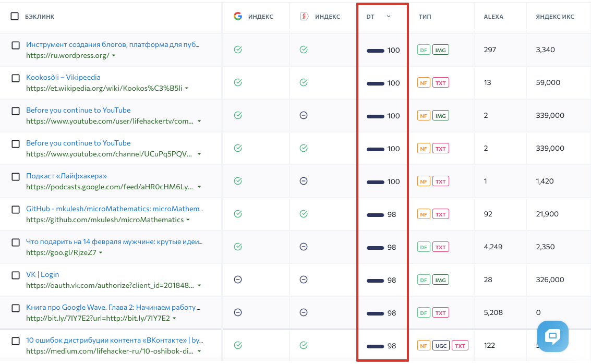Select checkbox for ru.wordpress.org row
Image resolution: width=591 pixels, height=364 pixels.
(x=16, y=45)
